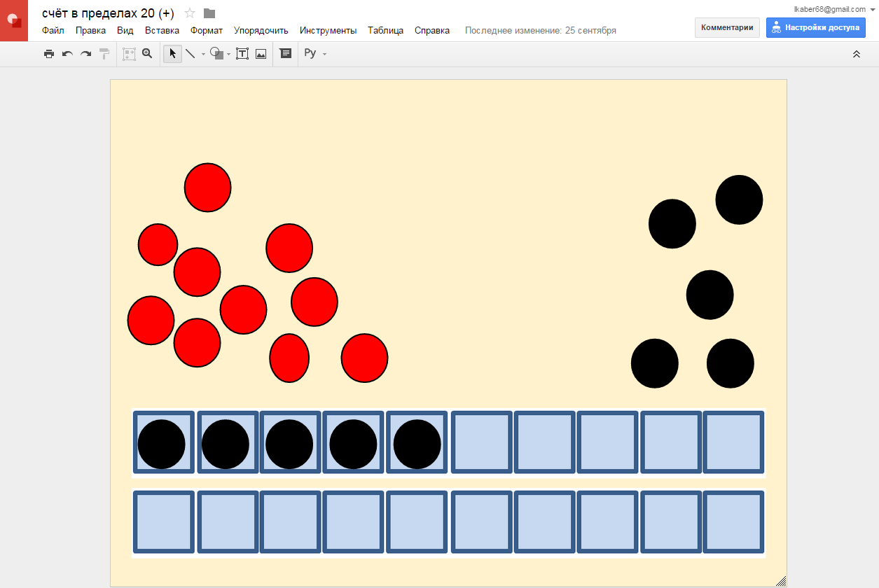Select the text box tool
Viewport: 879px width, 588px height.
click(x=242, y=54)
